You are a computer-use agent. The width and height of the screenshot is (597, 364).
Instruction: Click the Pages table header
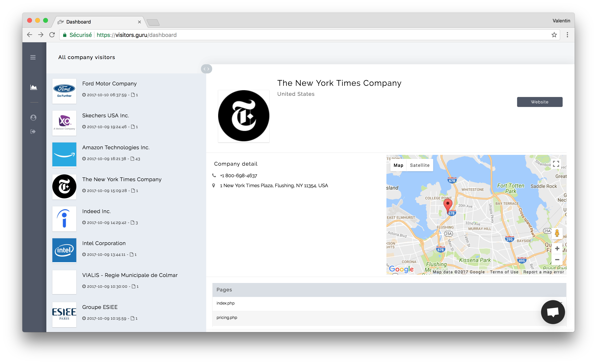click(x=389, y=290)
